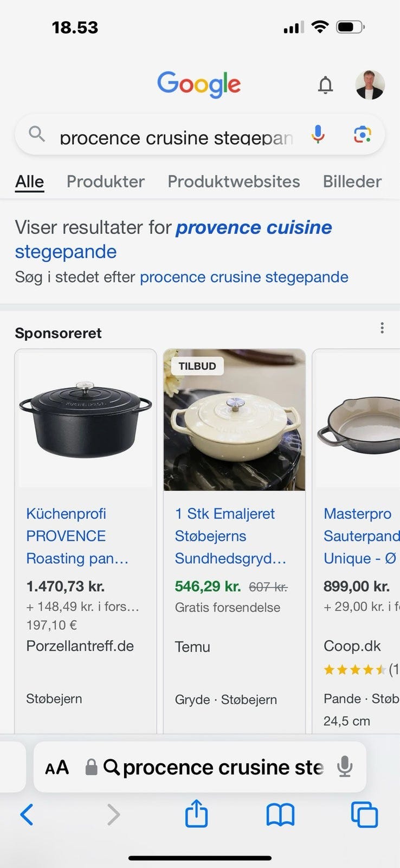Open Safari bookmarks book icon
The image size is (400, 868).
pyautogui.click(x=280, y=814)
